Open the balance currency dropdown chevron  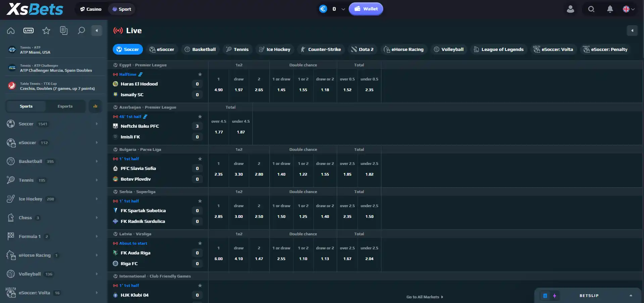[343, 9]
